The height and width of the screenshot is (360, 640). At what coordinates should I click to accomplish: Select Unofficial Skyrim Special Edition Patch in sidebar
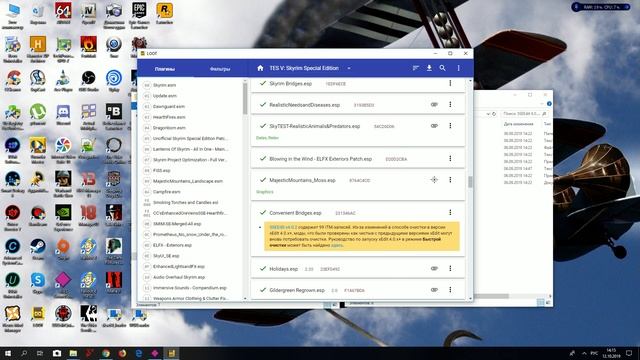point(191,138)
